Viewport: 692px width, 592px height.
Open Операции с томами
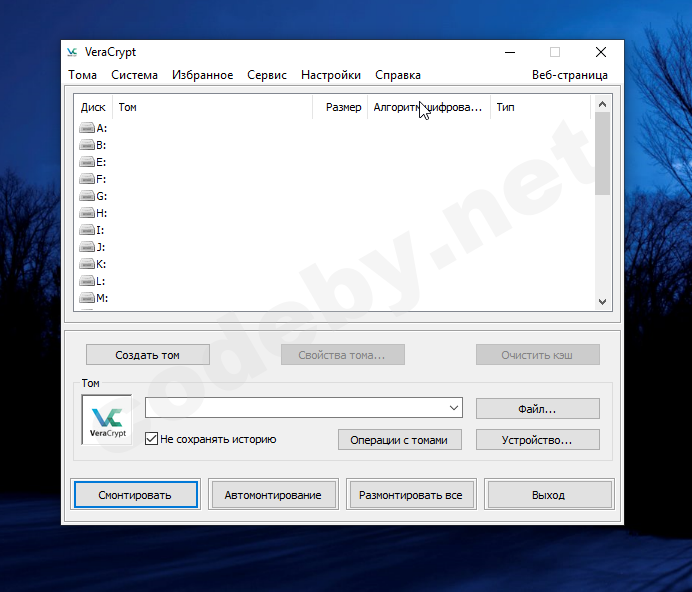[x=399, y=440]
